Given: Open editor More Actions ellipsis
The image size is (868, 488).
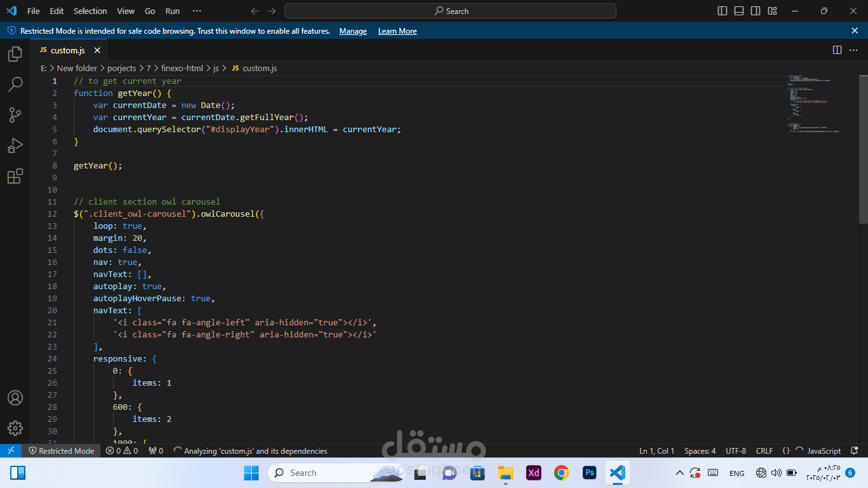Looking at the screenshot, I should point(855,50).
